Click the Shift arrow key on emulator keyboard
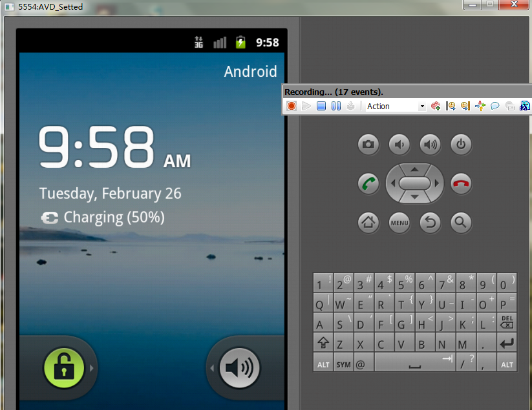532x410 pixels. [x=323, y=342]
